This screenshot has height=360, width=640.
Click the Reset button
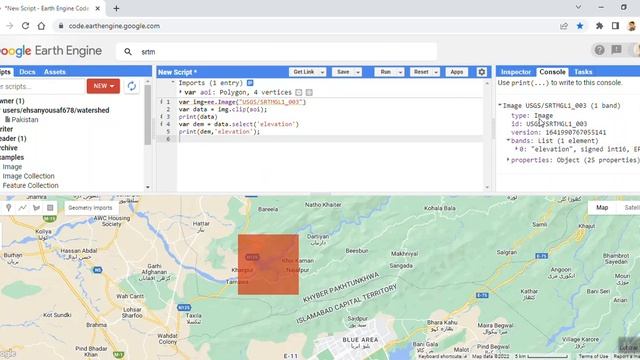click(421, 72)
